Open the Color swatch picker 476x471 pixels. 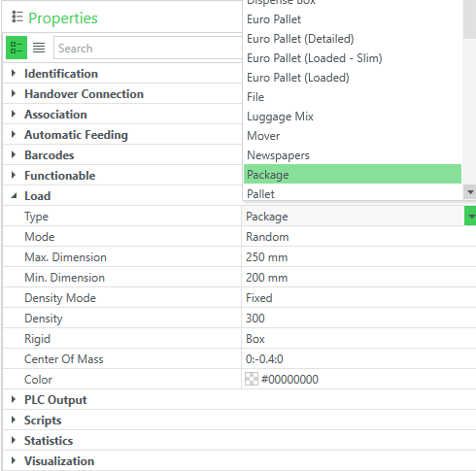[x=252, y=379]
